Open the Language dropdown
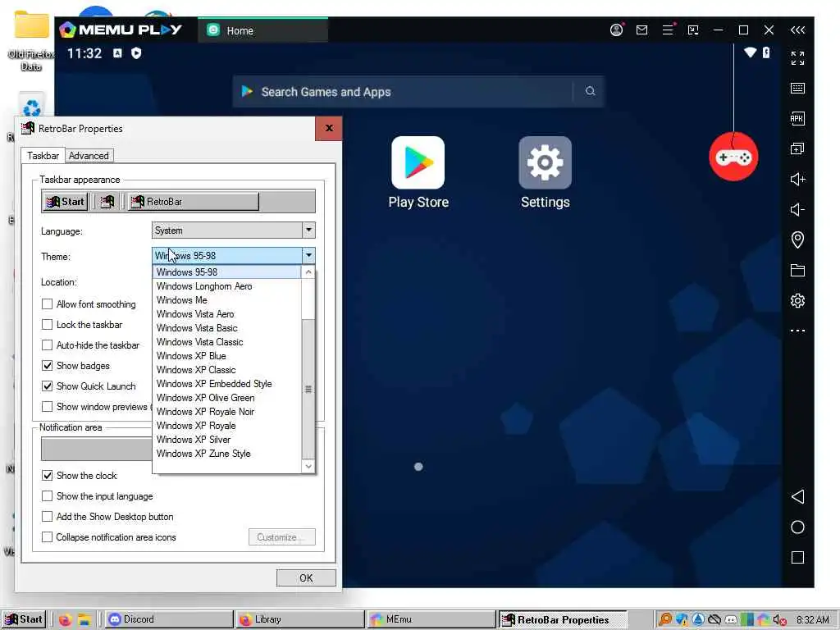The height and width of the screenshot is (630, 840). tap(233, 231)
